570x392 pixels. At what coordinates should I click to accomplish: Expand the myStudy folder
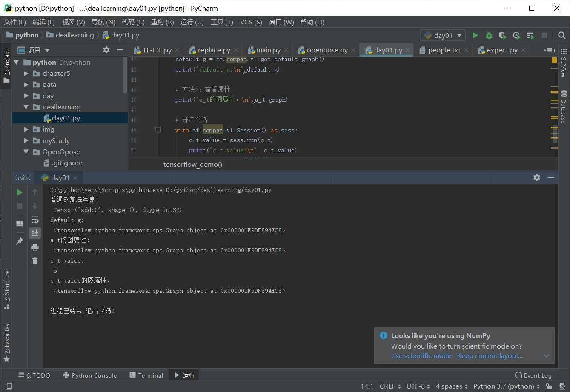click(x=26, y=140)
